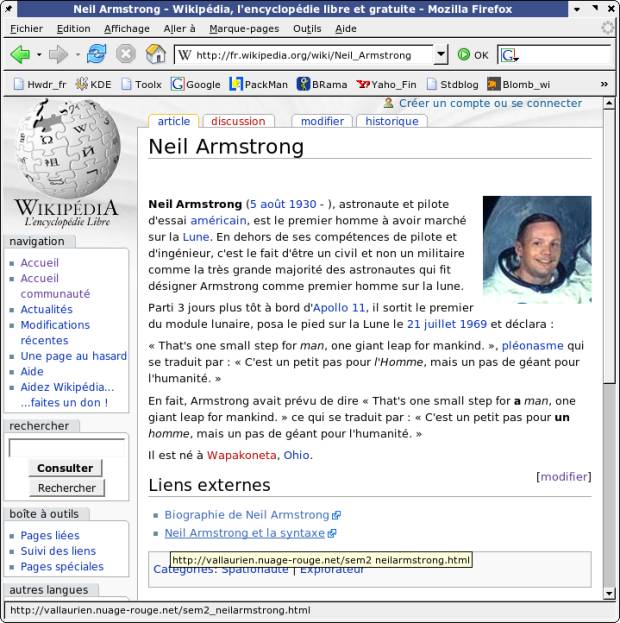Click the green Go OK button
Image resolution: width=620 pixels, height=623 pixels.
(473, 55)
